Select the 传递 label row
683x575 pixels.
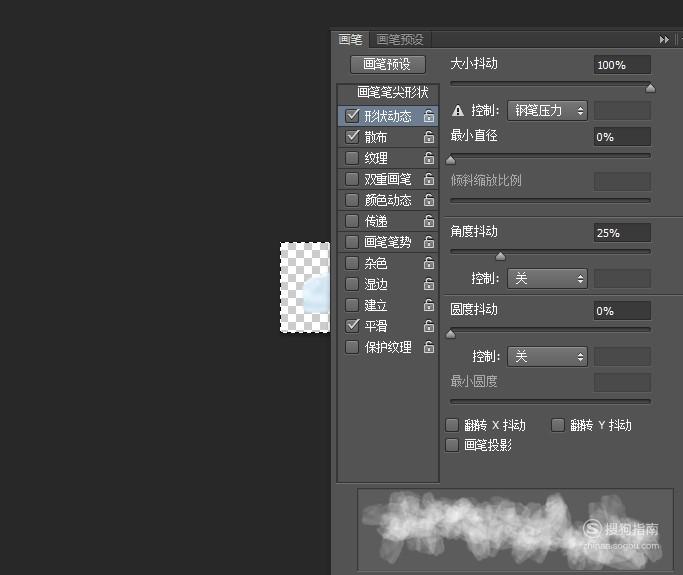click(388, 221)
